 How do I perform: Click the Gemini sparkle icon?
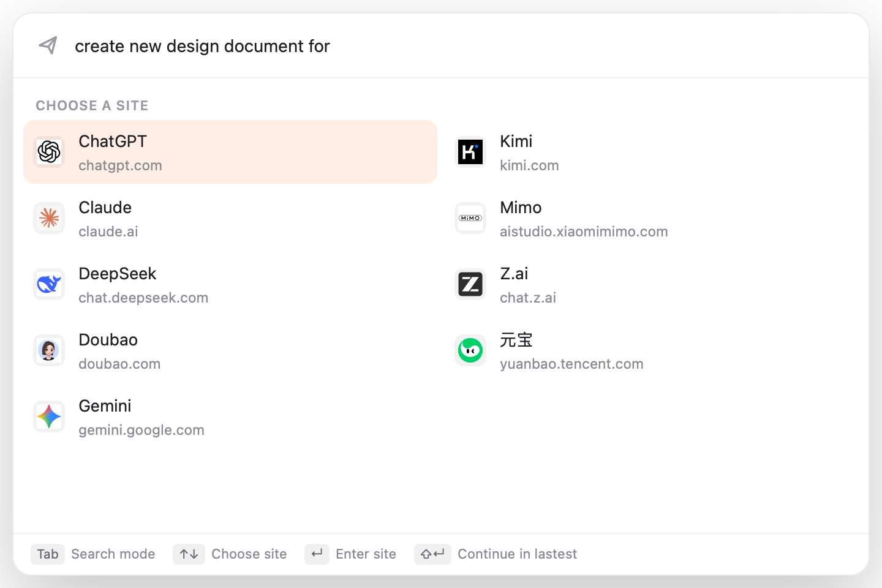pyautogui.click(x=49, y=417)
